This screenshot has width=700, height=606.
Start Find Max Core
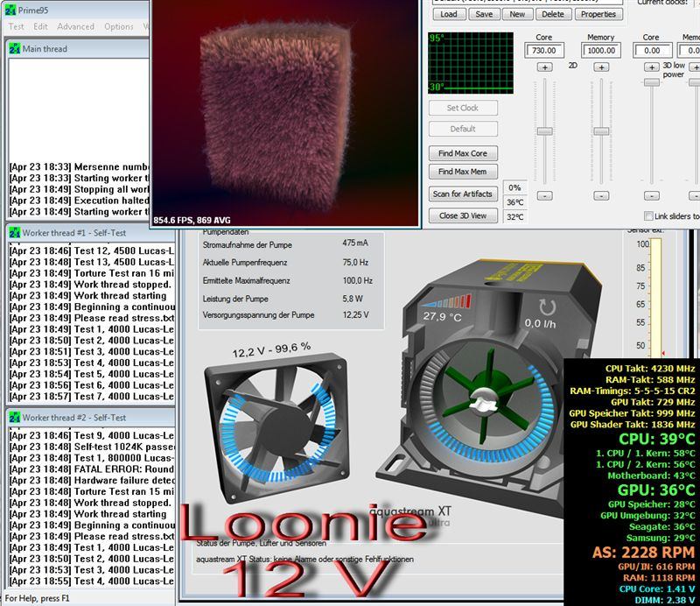point(463,153)
